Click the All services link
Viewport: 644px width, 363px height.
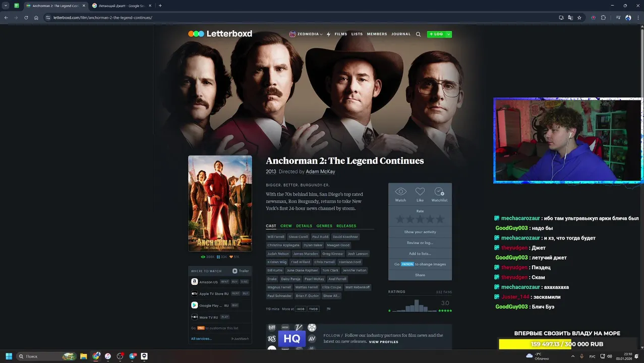[x=201, y=339]
